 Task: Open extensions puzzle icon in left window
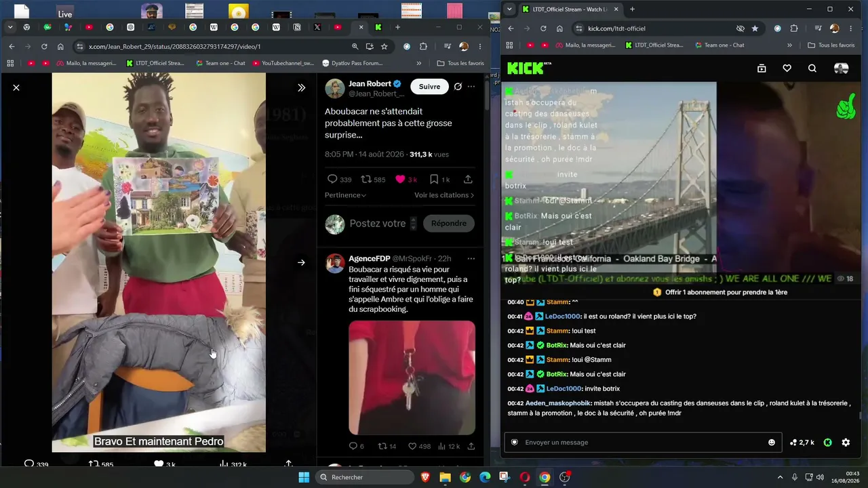(x=423, y=47)
